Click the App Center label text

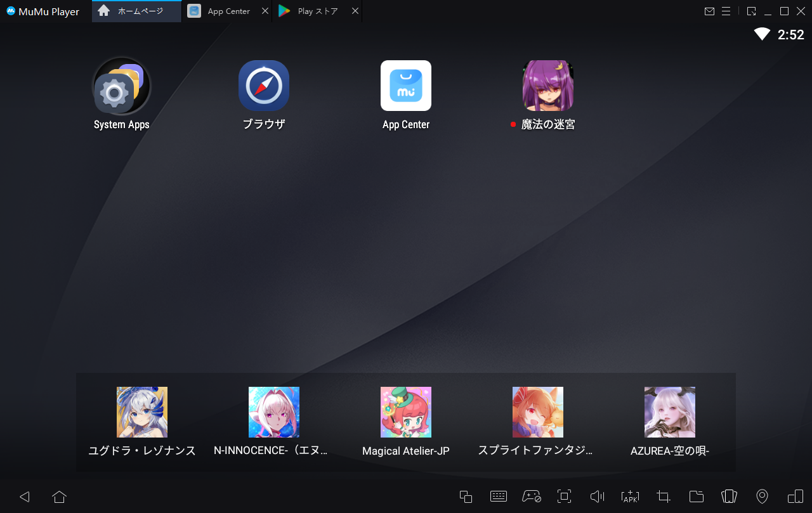coord(406,125)
